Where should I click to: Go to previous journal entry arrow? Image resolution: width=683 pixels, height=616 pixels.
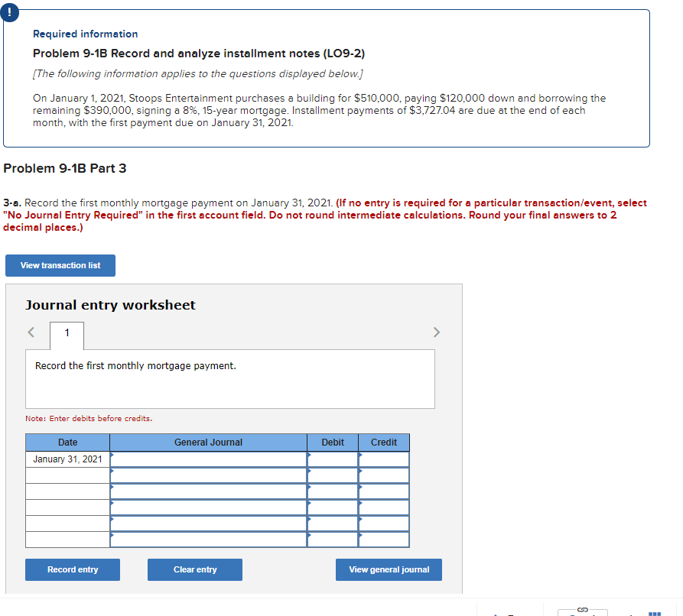tap(31, 332)
